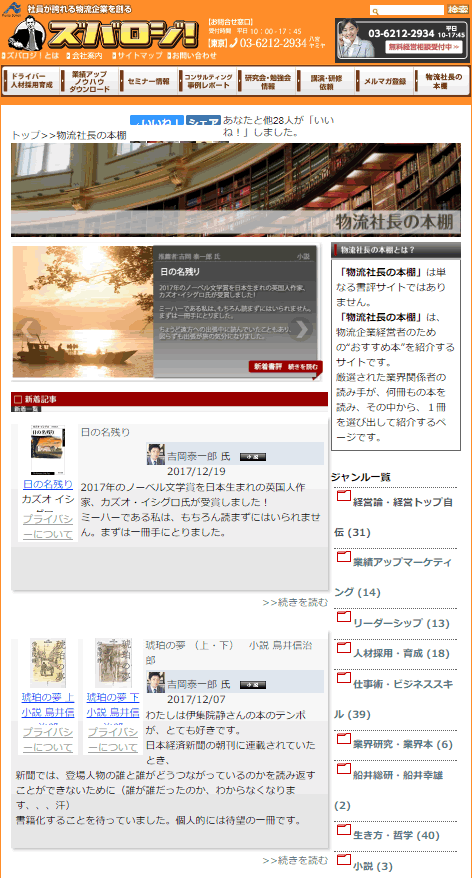Click the 日の名残り book cover thumbnail
This screenshot has height=878, width=472.
click(48, 450)
